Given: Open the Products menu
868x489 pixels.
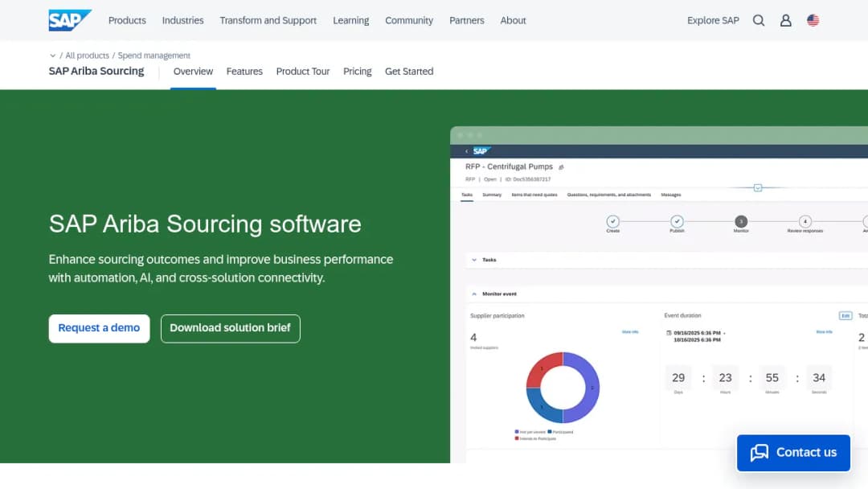Looking at the screenshot, I should (x=127, y=20).
